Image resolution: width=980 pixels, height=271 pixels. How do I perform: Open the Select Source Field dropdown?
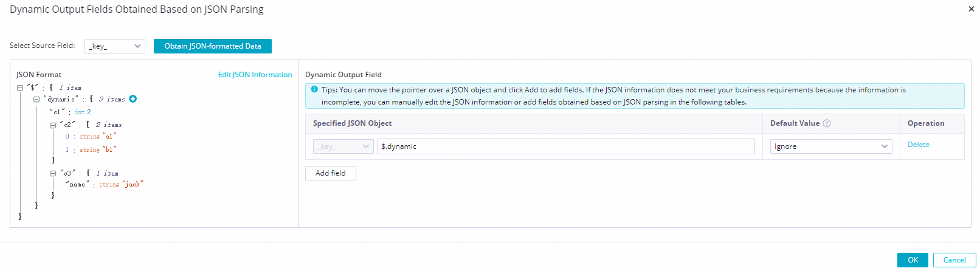[x=114, y=46]
